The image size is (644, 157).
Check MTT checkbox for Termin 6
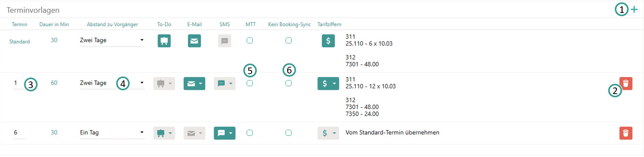tap(250, 133)
